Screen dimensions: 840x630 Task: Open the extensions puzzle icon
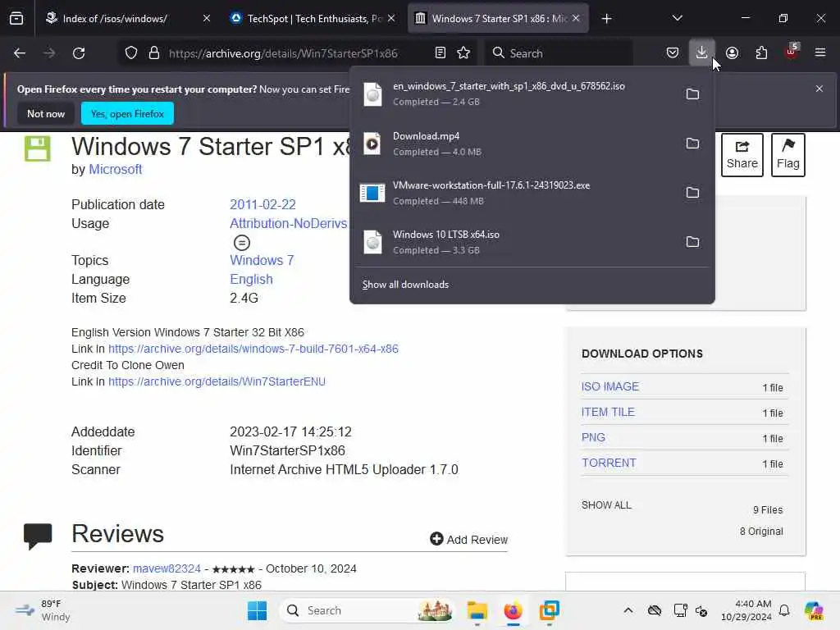pos(761,53)
